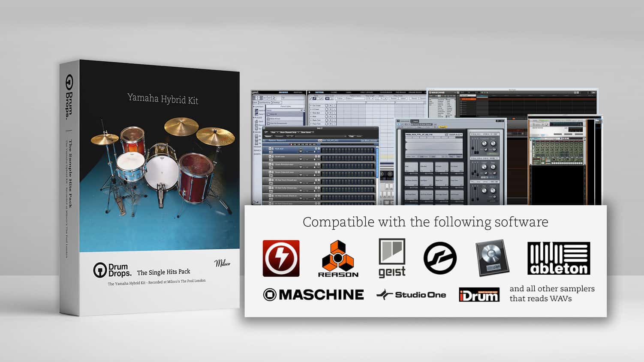This screenshot has width=644, height=362.
Task: Click first step button of Kick.wav row
Action: point(323,150)
